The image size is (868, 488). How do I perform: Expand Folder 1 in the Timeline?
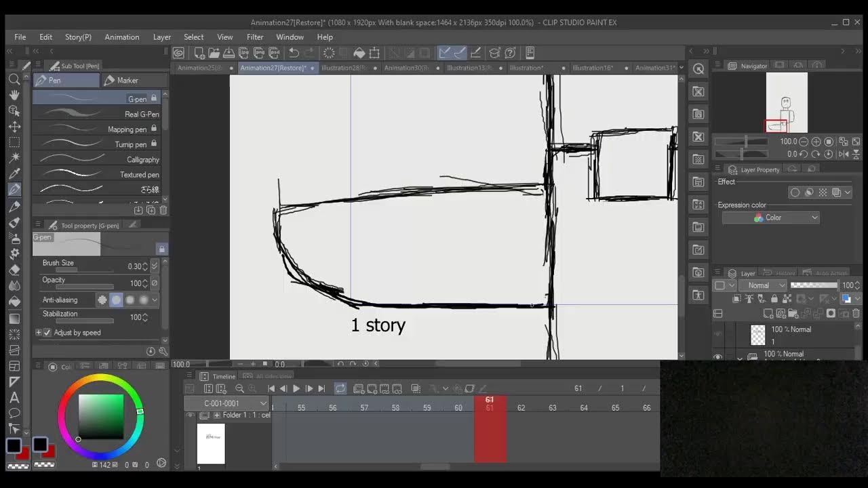pyautogui.click(x=217, y=415)
